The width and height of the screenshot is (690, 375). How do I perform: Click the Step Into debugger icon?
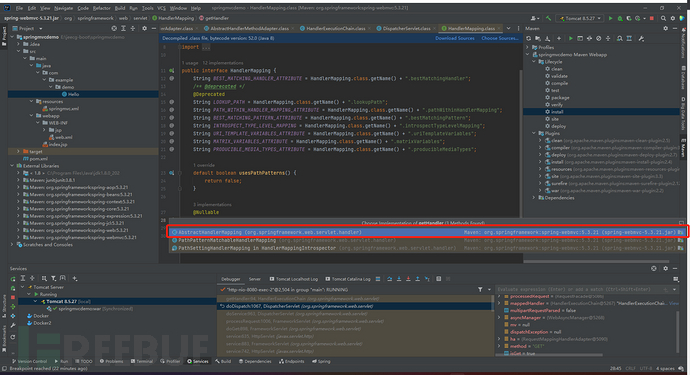[399, 279]
